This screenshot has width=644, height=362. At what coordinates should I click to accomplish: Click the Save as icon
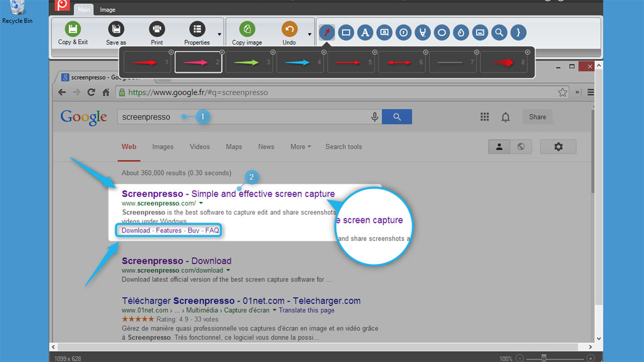click(116, 29)
